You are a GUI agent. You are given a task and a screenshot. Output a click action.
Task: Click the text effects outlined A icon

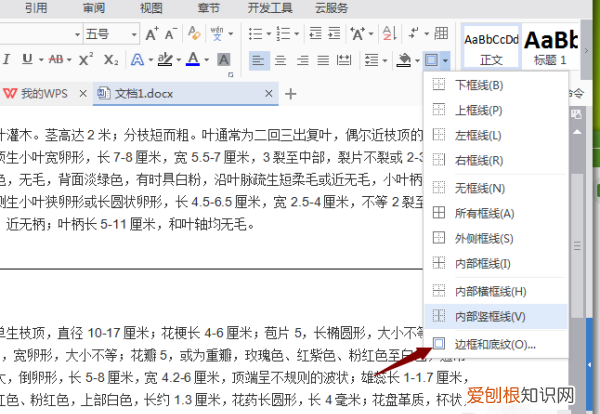tap(137, 60)
